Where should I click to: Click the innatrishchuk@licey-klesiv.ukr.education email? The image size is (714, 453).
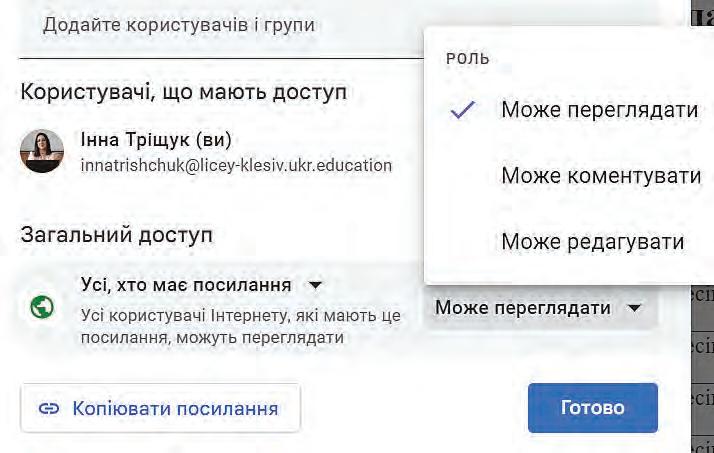pos(236,165)
